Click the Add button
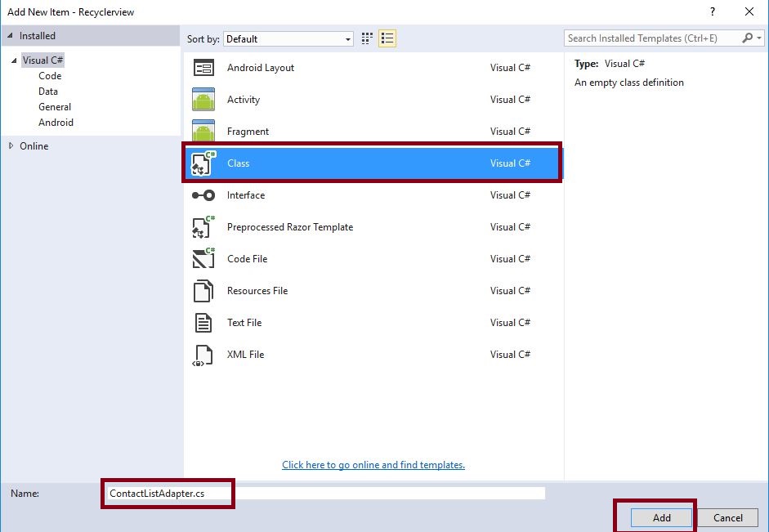 pos(661,518)
